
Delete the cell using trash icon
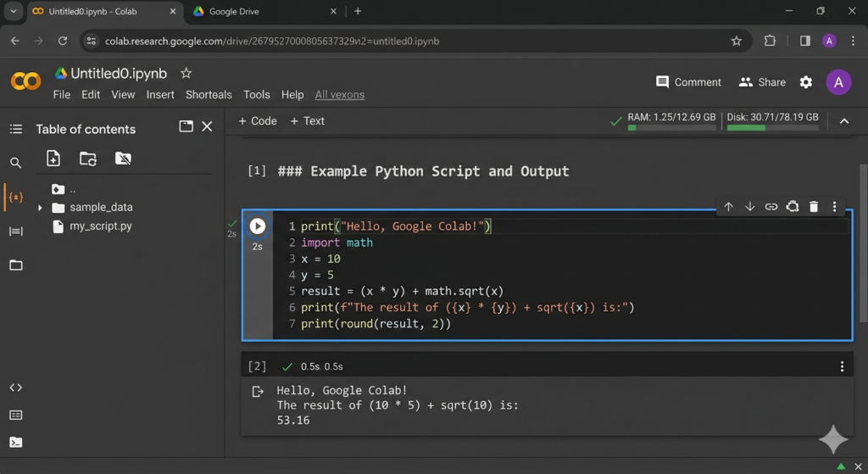point(813,207)
